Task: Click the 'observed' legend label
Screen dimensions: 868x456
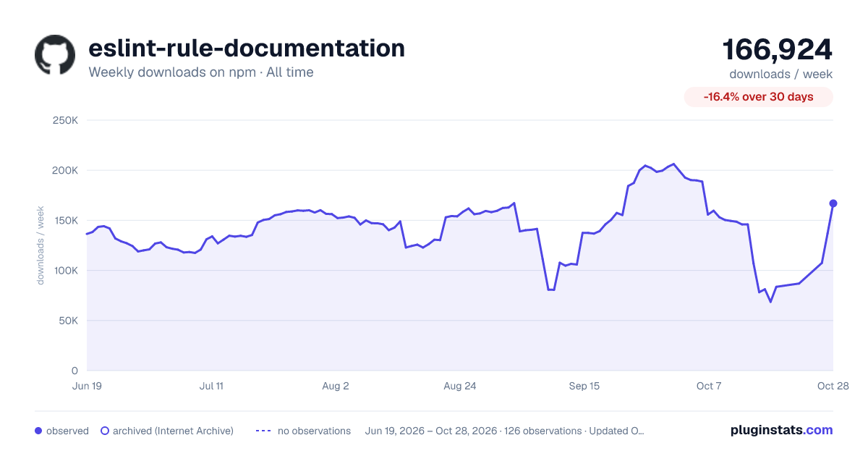Action: [67, 431]
